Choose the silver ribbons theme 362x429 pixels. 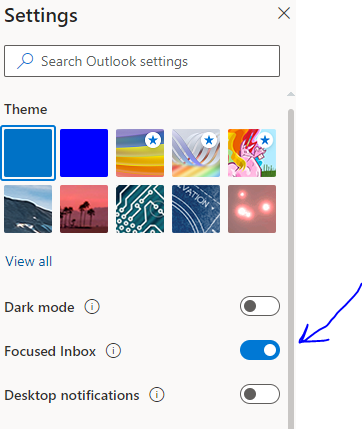[x=196, y=153]
